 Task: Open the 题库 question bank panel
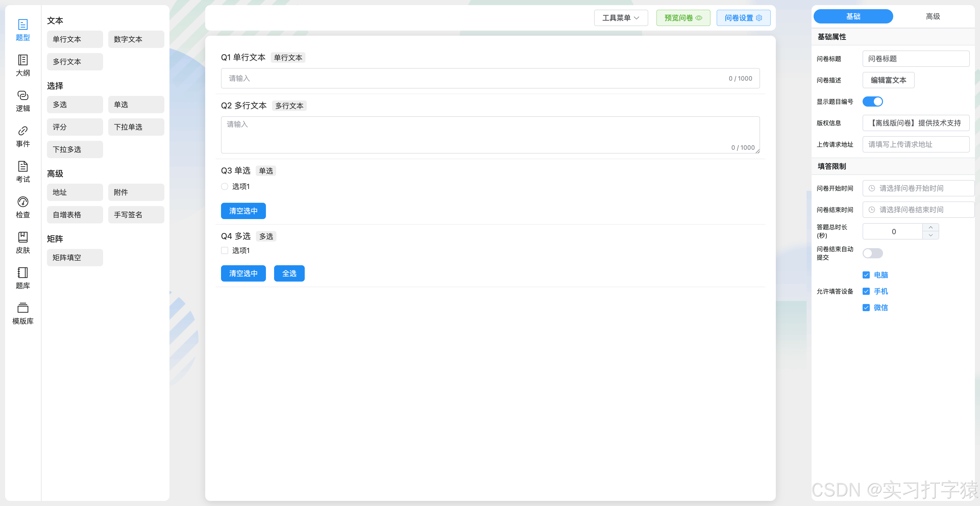pos(23,278)
